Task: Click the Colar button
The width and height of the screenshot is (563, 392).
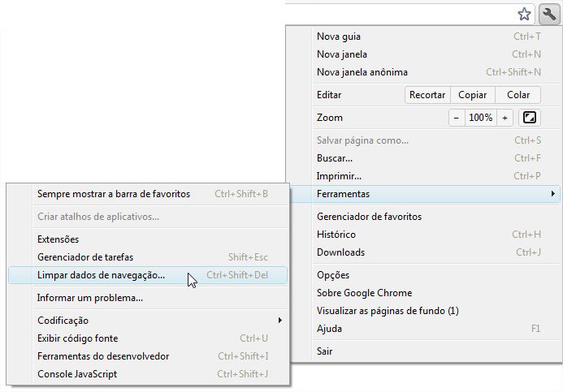Action: pos(518,95)
